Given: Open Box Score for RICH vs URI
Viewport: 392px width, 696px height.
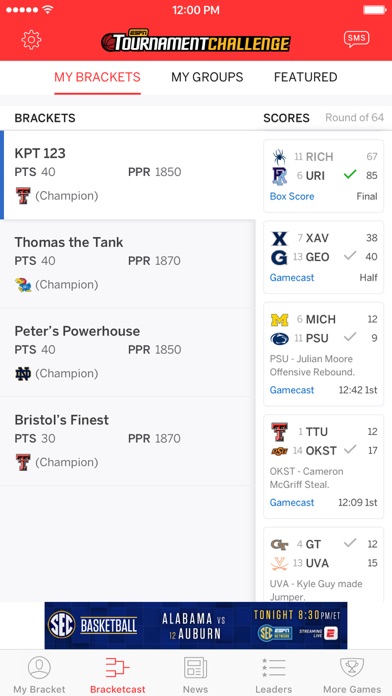Looking at the screenshot, I should (292, 196).
